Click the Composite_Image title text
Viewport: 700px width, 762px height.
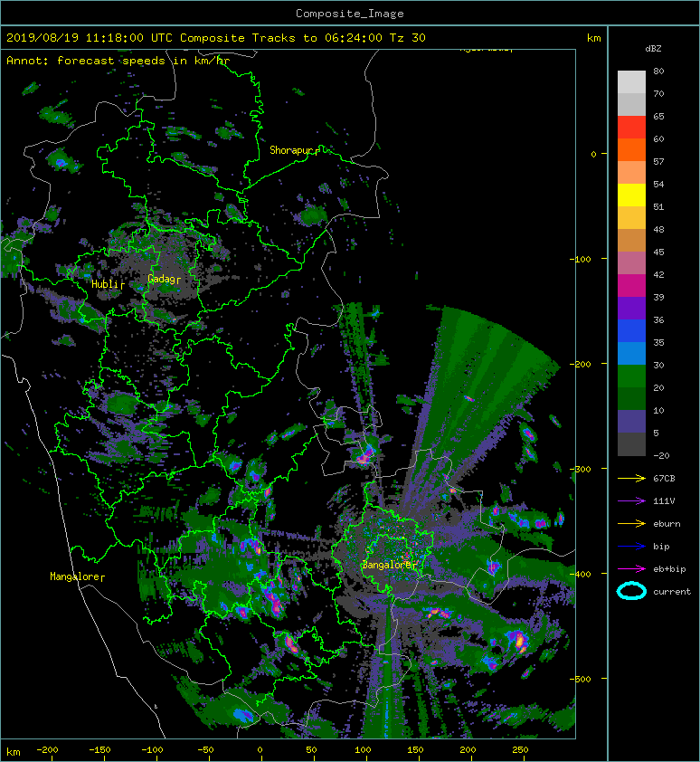click(x=350, y=14)
